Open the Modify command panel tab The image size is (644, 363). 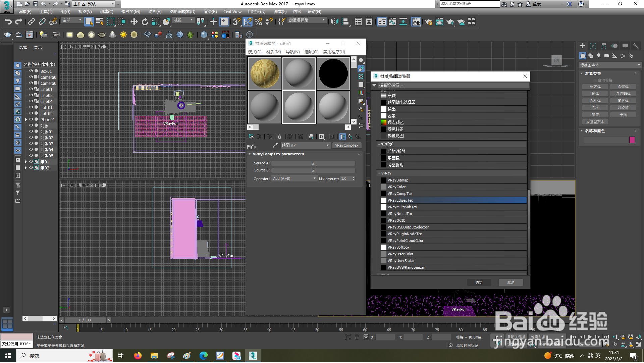point(593,46)
